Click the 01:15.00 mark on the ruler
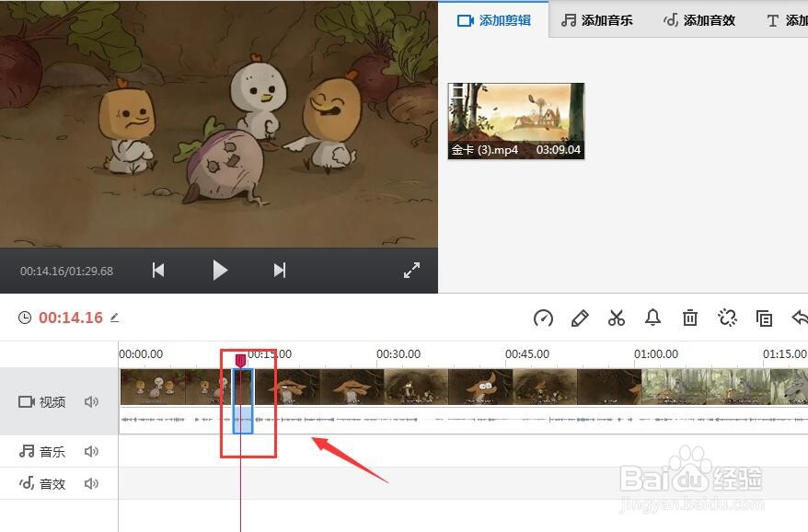This screenshot has width=808, height=532. pyautogui.click(x=785, y=354)
